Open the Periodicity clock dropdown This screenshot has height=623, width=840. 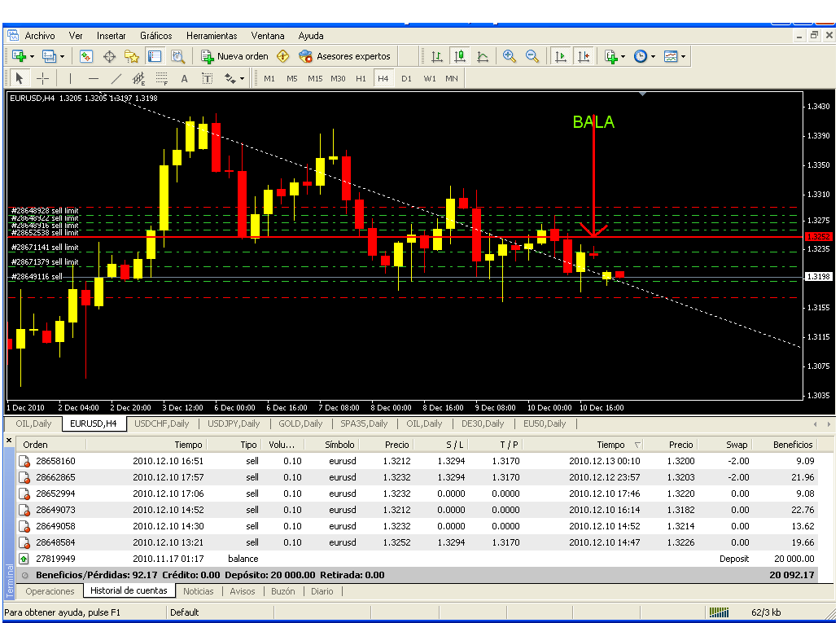pos(653,56)
